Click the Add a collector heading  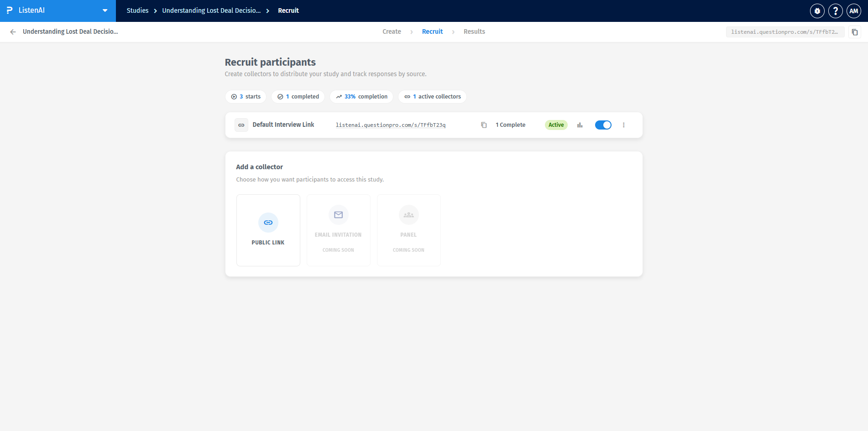coord(259,167)
